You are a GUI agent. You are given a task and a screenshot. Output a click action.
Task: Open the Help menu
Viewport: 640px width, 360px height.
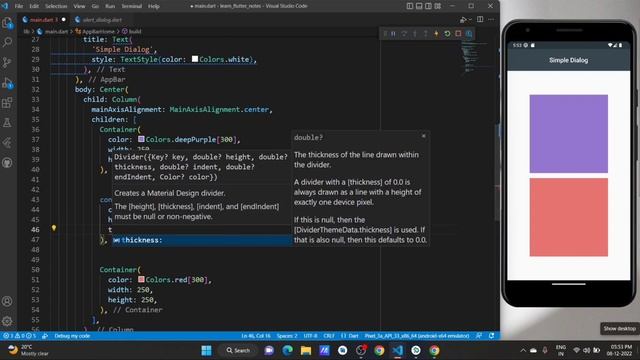point(153,6)
